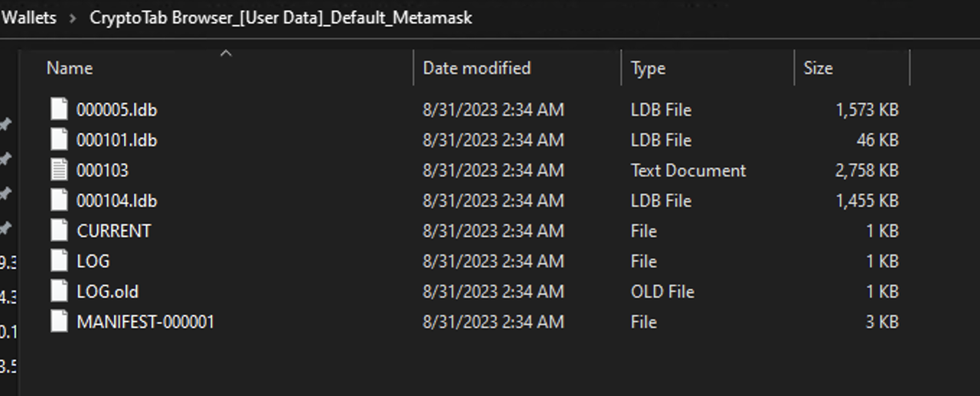The height and width of the screenshot is (396, 980).
Task: Sort files by Size column
Action: 818,68
